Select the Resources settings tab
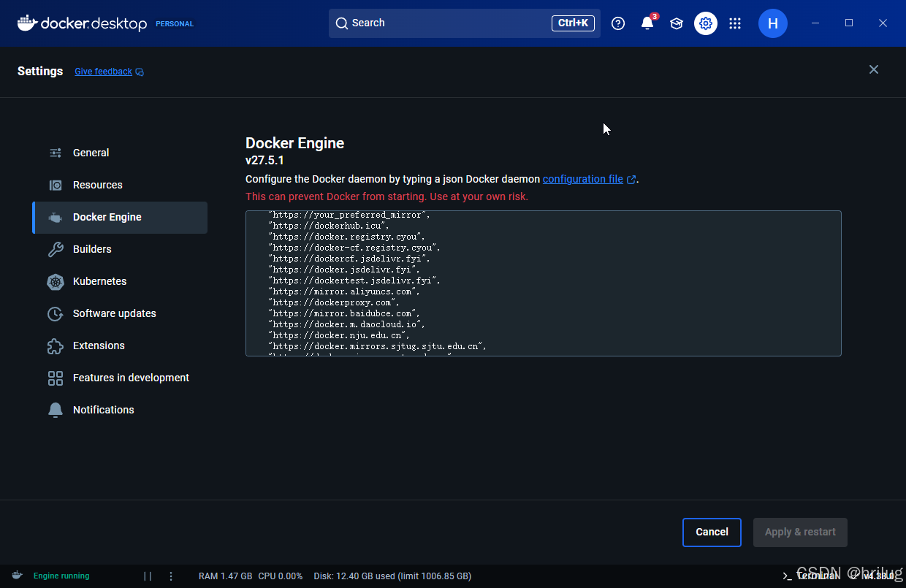The image size is (906, 588). tap(120, 185)
